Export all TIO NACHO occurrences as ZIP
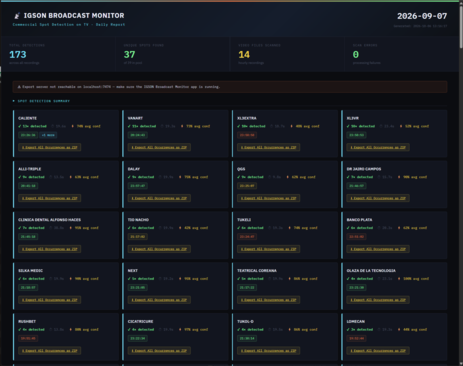The width and height of the screenshot is (463, 366). click(x=159, y=249)
